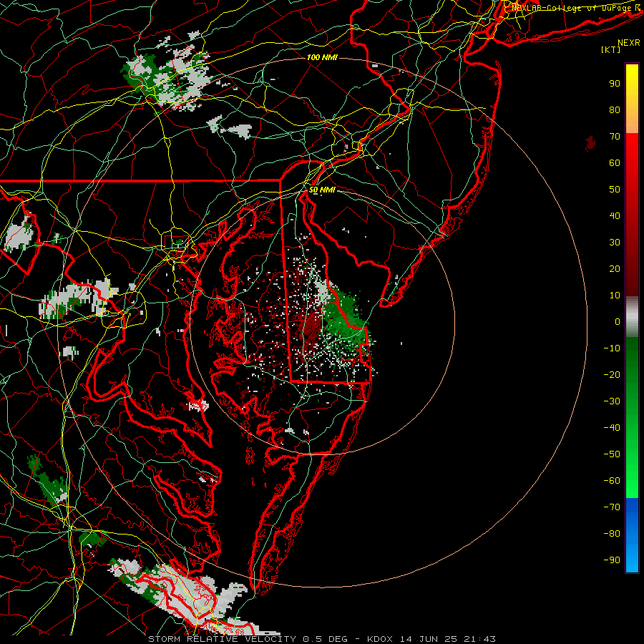The width and height of the screenshot is (644, 644).
Task: Click the '100 NMI' range ring label
Action: pyautogui.click(x=322, y=57)
